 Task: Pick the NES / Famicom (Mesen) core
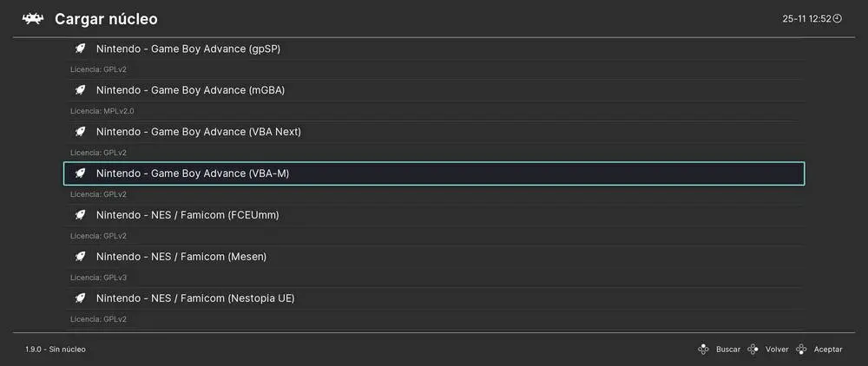pos(181,257)
